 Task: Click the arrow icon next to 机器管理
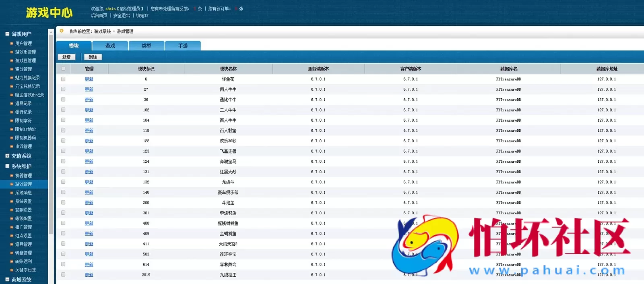(x=12, y=176)
